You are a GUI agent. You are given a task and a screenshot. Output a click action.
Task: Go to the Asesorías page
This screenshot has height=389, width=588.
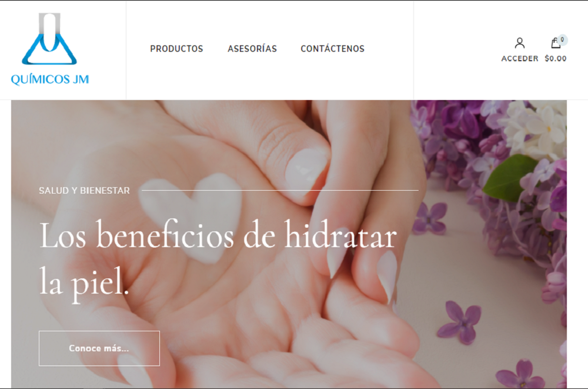[252, 49]
